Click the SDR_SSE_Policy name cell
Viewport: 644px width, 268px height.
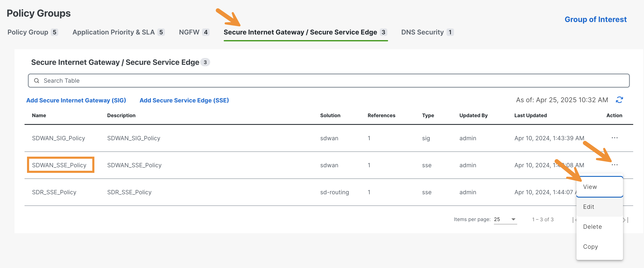pos(54,192)
